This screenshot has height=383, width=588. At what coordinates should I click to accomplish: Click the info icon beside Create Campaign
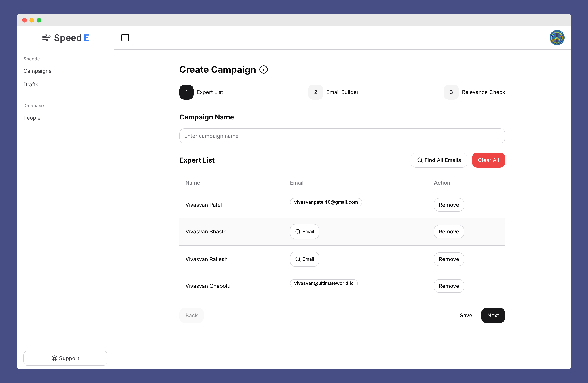click(x=264, y=69)
